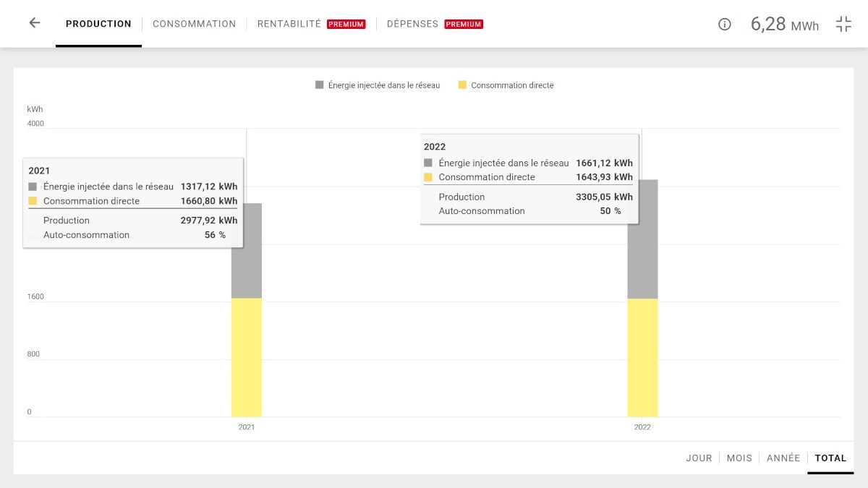Open the info circle icon

pyautogui.click(x=724, y=24)
